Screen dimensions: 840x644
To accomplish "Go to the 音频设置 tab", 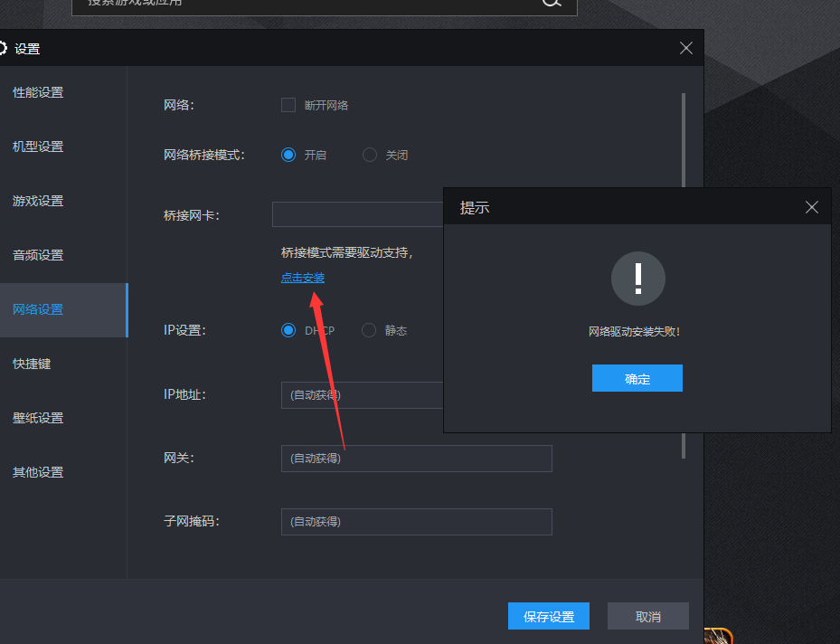I will pos(38,255).
